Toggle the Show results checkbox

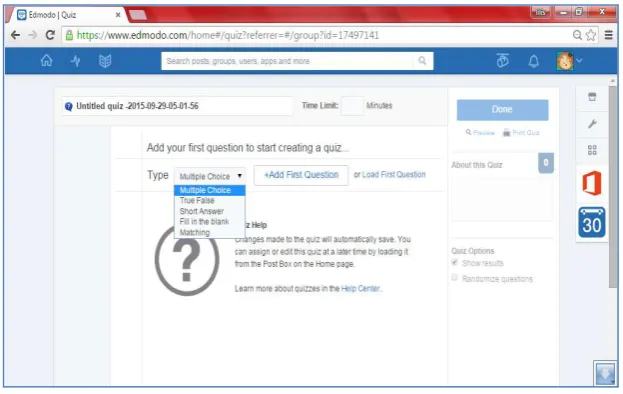coord(455,262)
